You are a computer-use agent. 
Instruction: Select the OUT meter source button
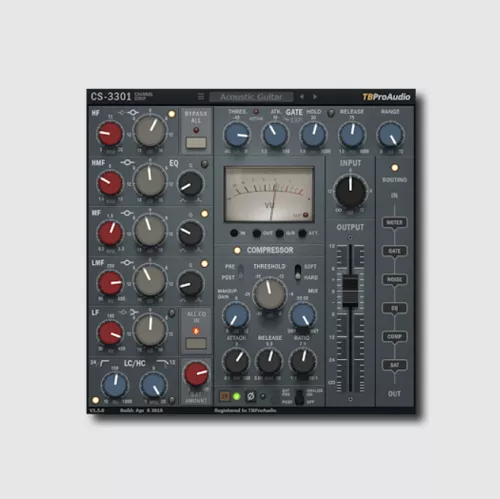[x=257, y=233]
